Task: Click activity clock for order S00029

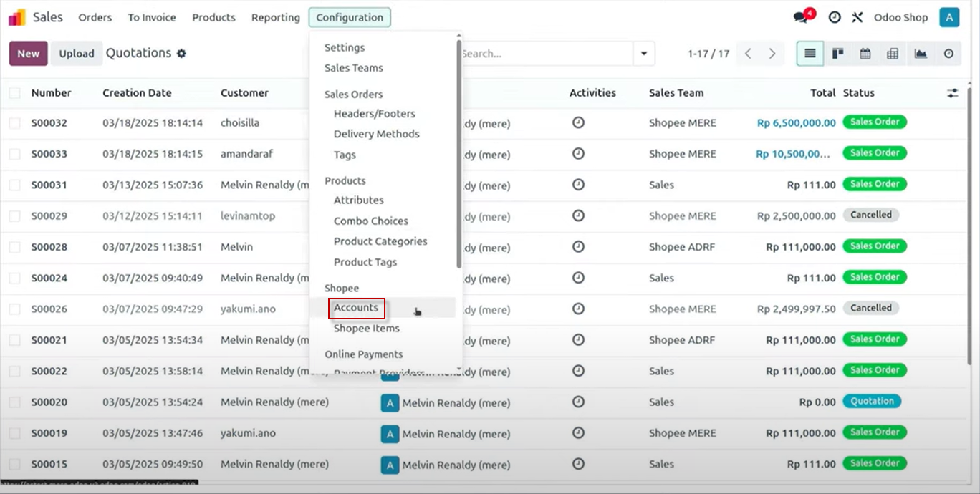Action: [578, 215]
